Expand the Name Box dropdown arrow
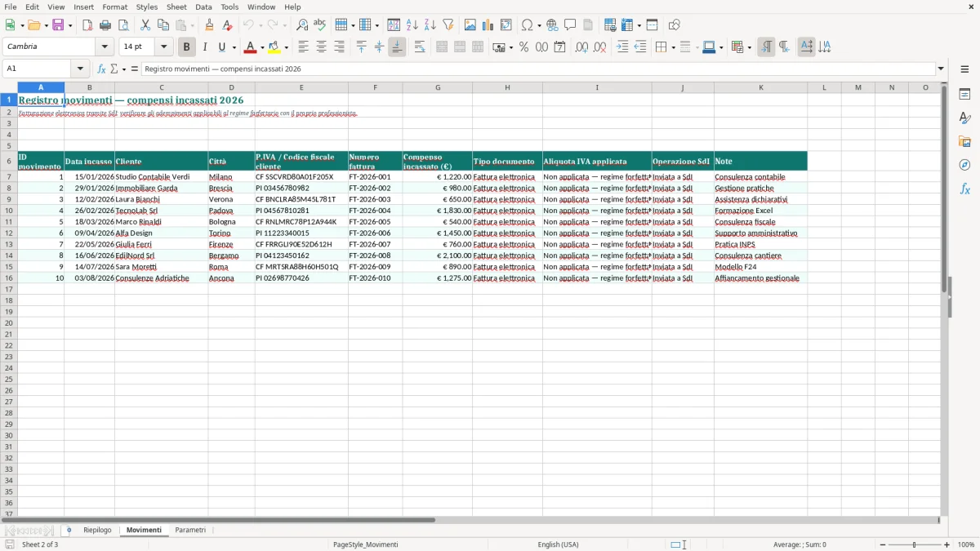Image resolution: width=980 pixels, height=551 pixels. pyautogui.click(x=80, y=69)
